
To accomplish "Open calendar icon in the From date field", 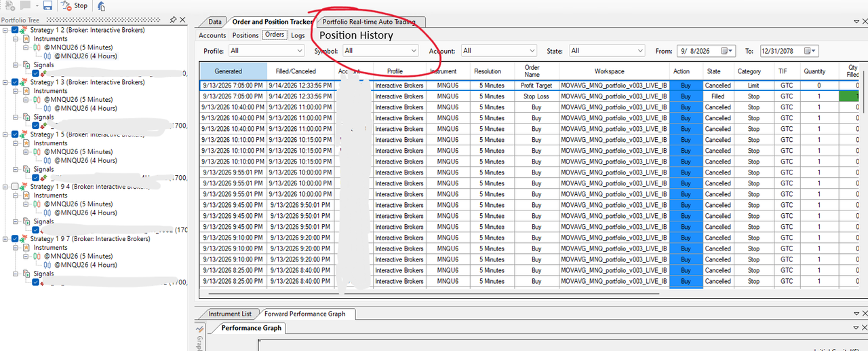I will pyautogui.click(x=728, y=51).
